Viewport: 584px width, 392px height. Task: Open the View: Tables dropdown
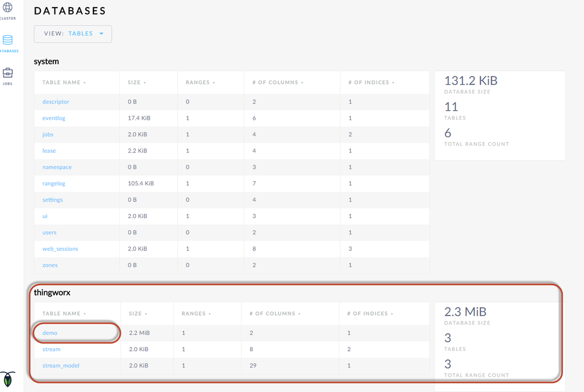(73, 34)
